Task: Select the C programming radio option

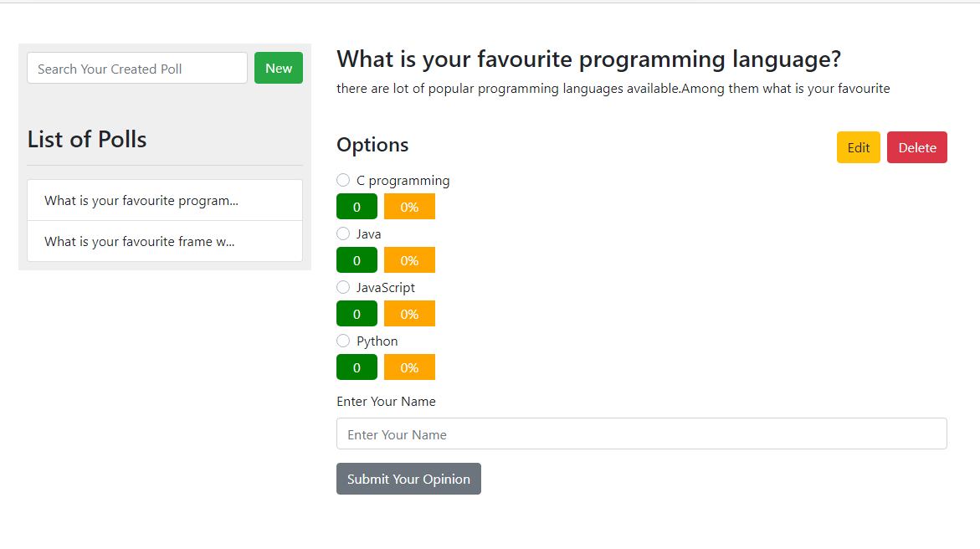Action: 343,180
